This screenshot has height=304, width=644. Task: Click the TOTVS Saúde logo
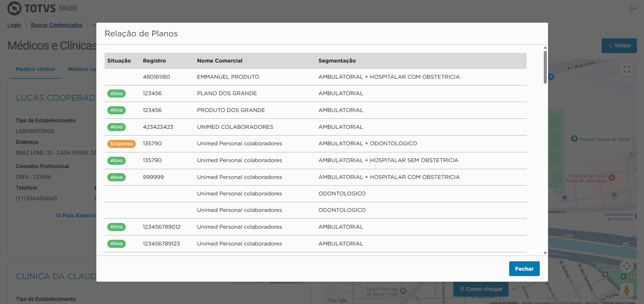pyautogui.click(x=43, y=8)
